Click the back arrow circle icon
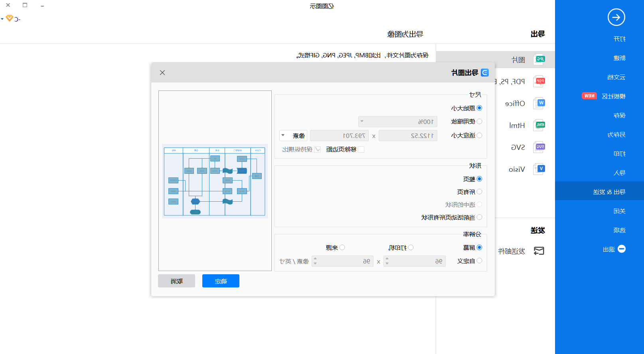The height and width of the screenshot is (354, 644). point(616,17)
